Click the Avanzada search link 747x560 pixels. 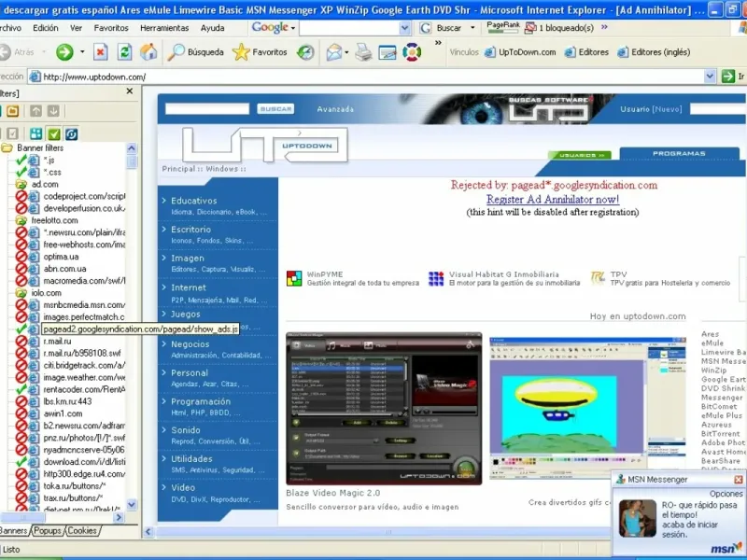335,109
